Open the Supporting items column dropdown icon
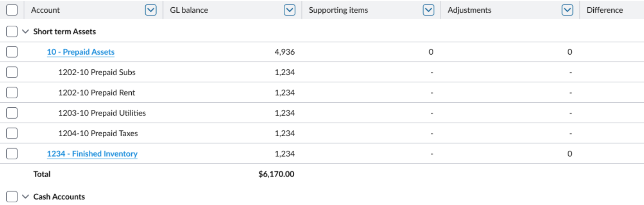This screenshot has height=205, width=644. [428, 10]
